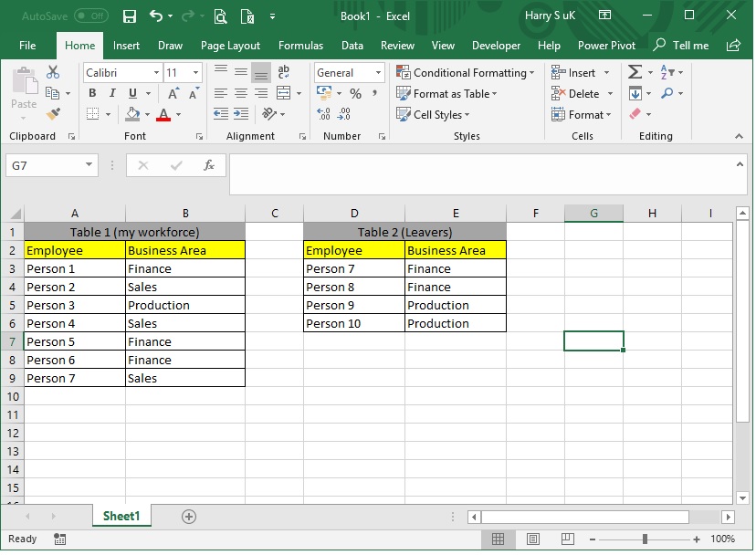This screenshot has height=555, width=756.
Task: Decrease font size with small A
Action: tap(194, 93)
